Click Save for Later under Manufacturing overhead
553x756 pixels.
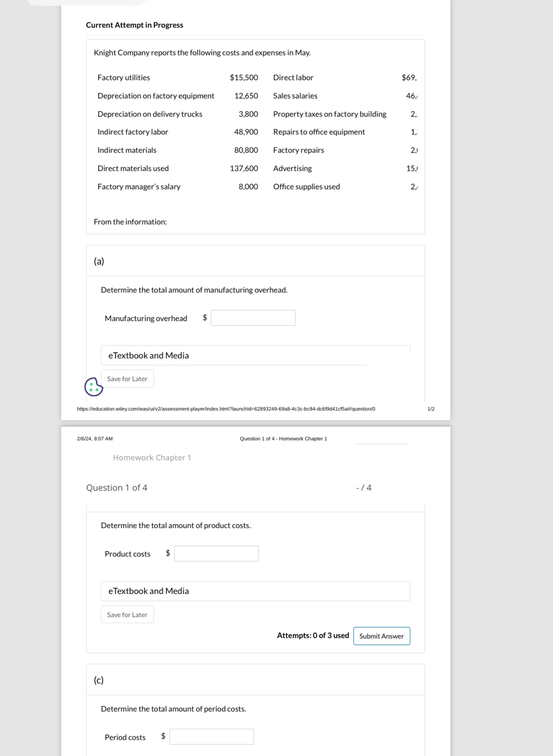pos(127,379)
